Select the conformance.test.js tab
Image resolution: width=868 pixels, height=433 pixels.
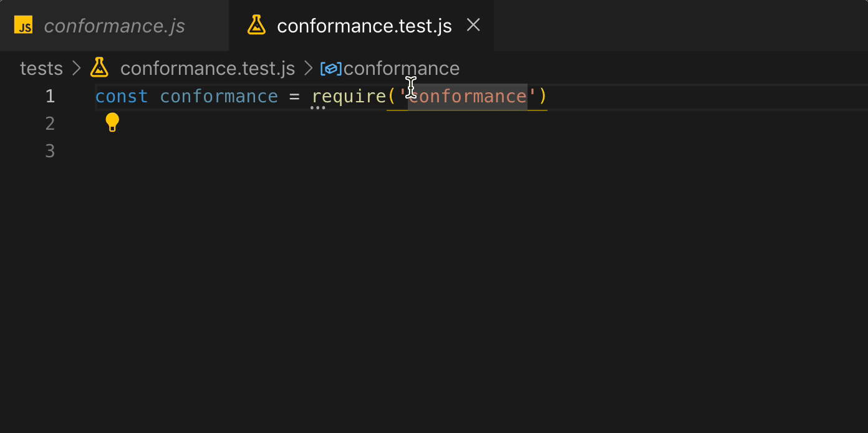[365, 25]
